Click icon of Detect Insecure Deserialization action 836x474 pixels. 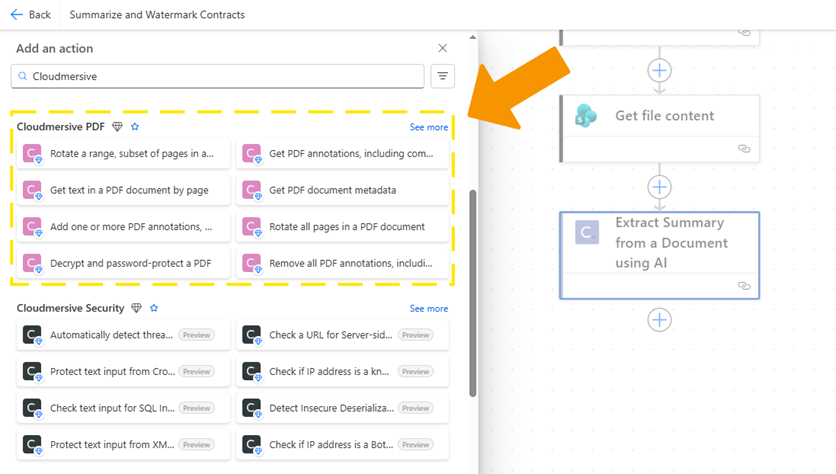coord(252,408)
